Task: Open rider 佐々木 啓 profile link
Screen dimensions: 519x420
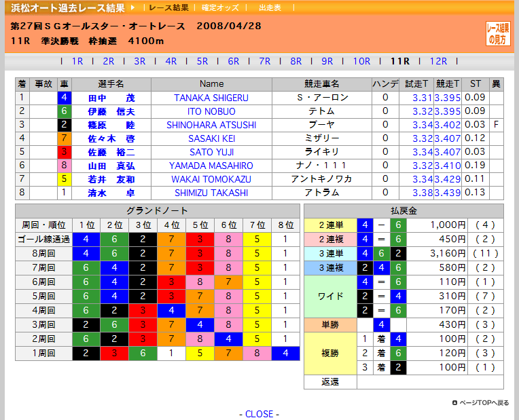Action: (111, 139)
